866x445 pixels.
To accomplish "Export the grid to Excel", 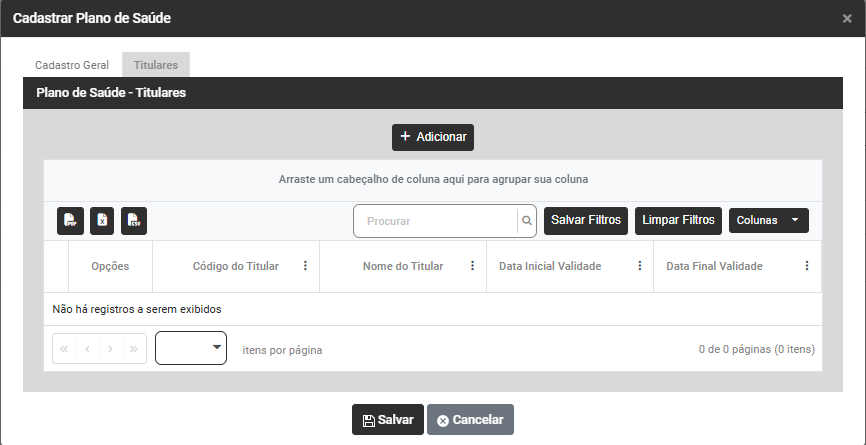I will (x=102, y=221).
